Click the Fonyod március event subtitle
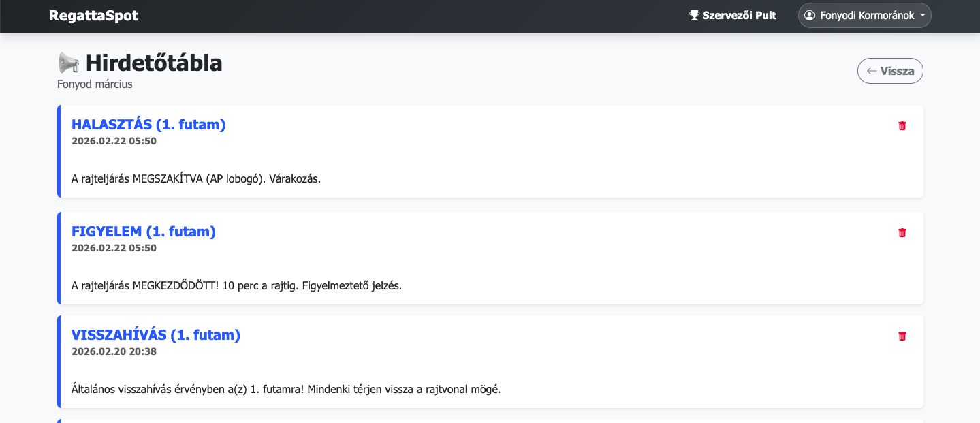The image size is (980, 423). pyautogui.click(x=95, y=84)
